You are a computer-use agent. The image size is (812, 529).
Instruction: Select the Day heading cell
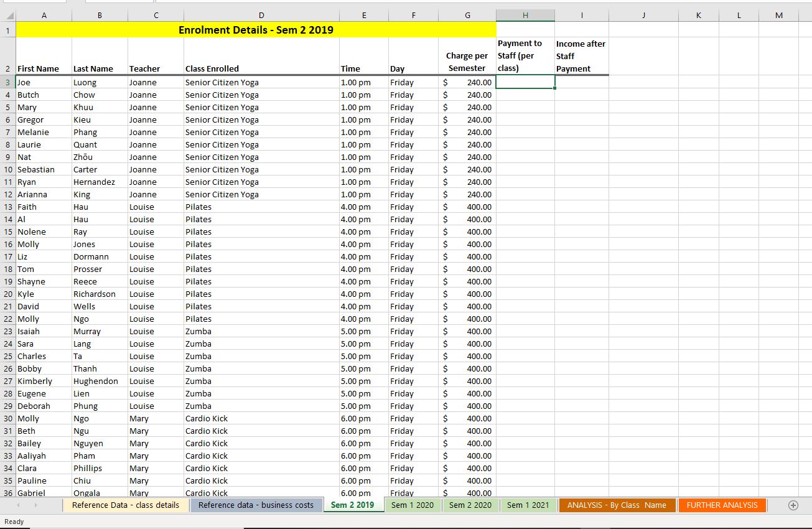click(x=413, y=57)
